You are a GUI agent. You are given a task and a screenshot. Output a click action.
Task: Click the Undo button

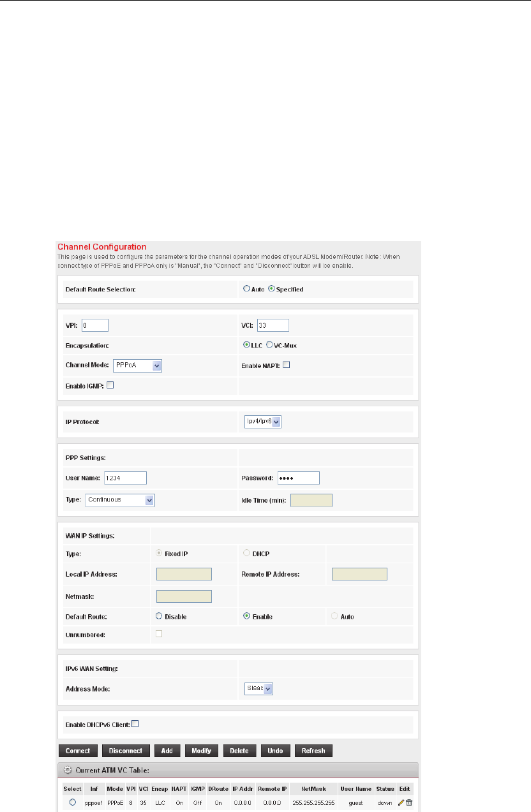point(275,751)
